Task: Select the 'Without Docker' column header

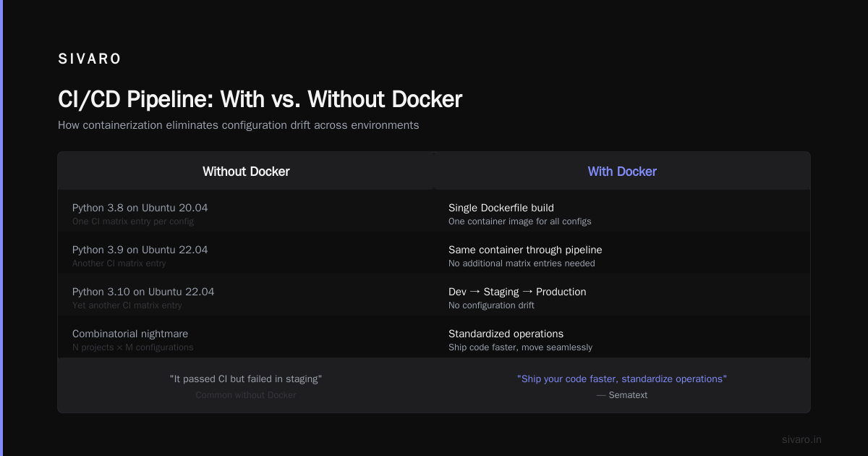Action: [x=246, y=172]
